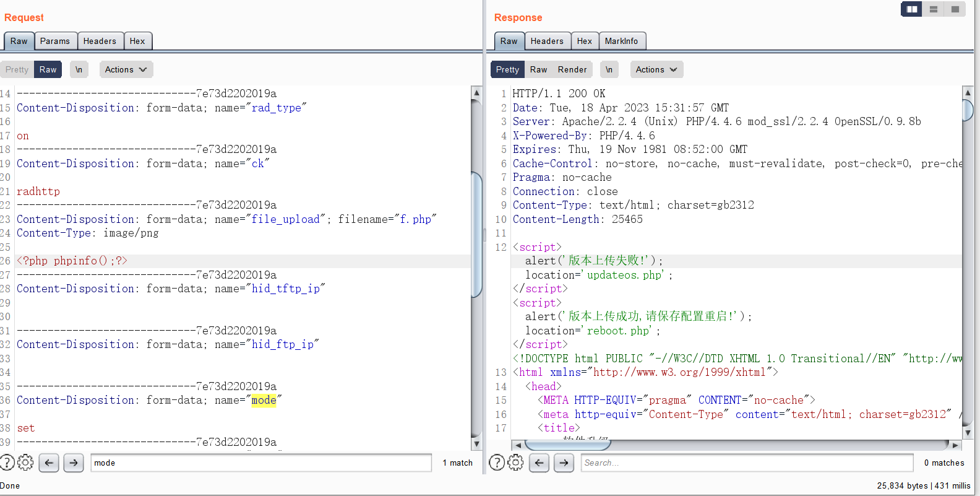Click the 'radhttp' value line
The width and height of the screenshot is (980, 496).
[38, 191]
